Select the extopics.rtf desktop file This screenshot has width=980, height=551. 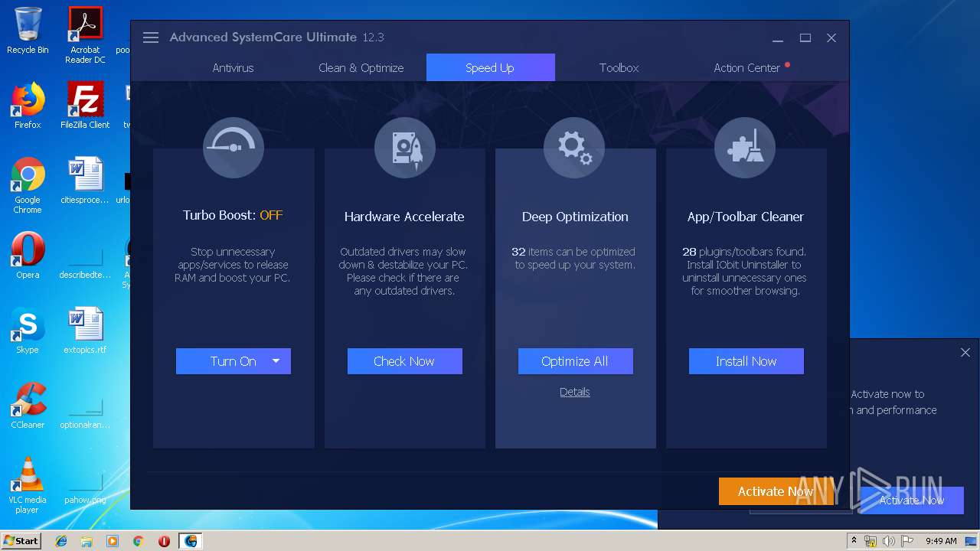coord(85,331)
